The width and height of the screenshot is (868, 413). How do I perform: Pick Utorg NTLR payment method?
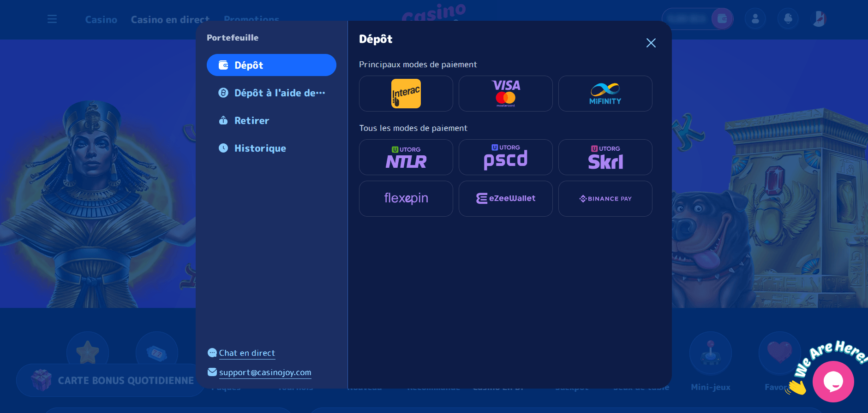(x=406, y=157)
